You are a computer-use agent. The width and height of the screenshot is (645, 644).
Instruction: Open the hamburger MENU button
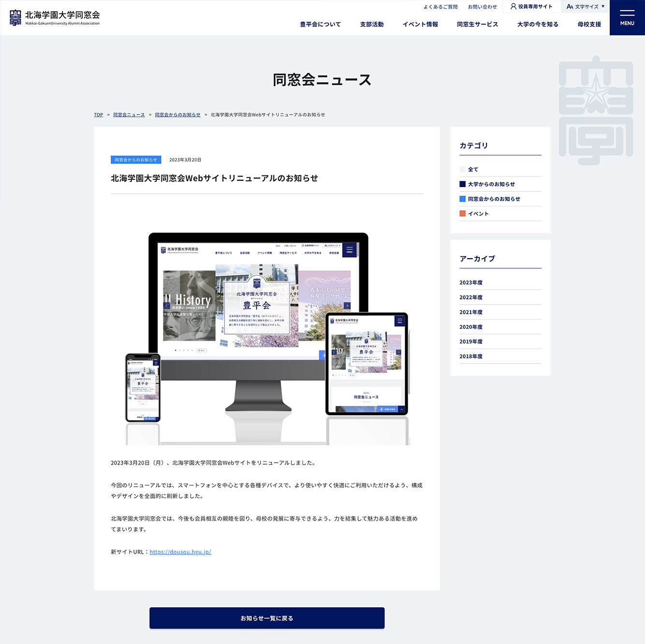627,17
